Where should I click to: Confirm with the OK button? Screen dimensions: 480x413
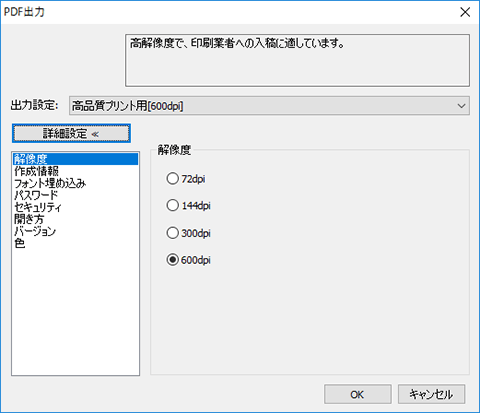(358, 394)
